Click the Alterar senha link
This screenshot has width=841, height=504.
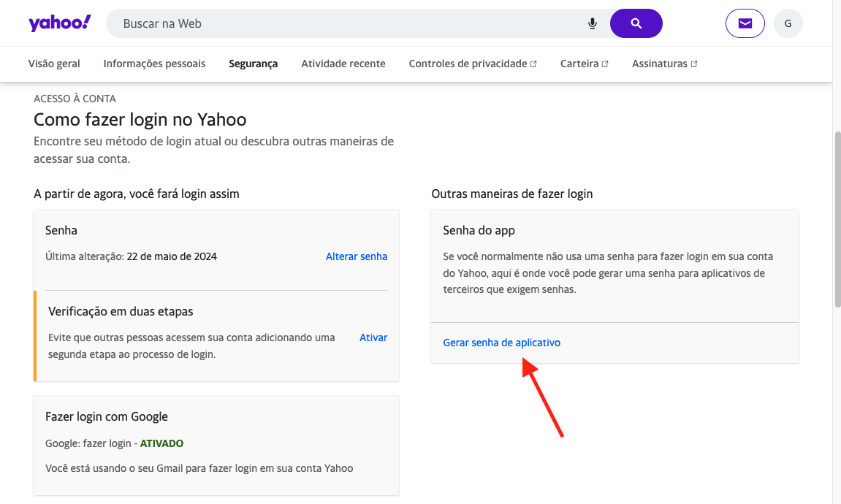tap(356, 256)
